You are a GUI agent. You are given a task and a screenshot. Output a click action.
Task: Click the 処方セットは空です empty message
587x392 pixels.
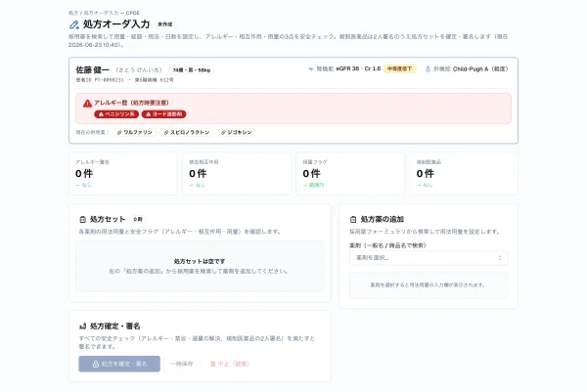click(x=200, y=261)
